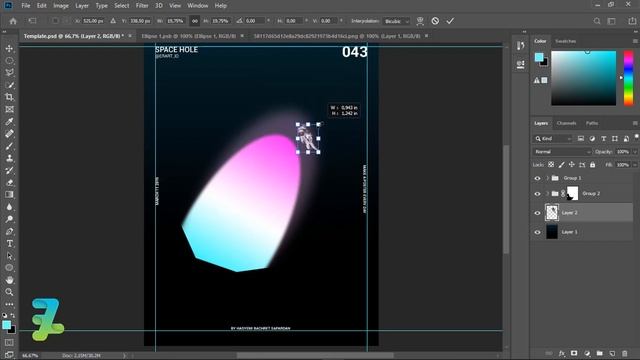
Task: Toggle lock all padlock
Action: [x=592, y=165]
